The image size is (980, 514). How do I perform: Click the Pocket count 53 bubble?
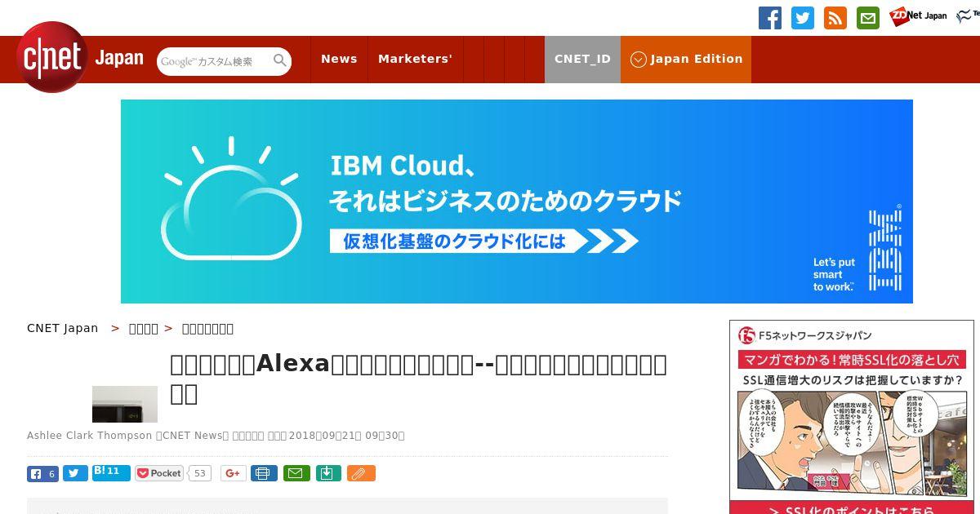[200, 473]
